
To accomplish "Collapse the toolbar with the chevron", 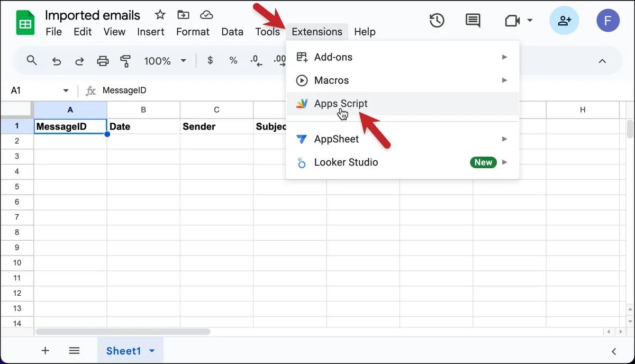I will 602,61.
